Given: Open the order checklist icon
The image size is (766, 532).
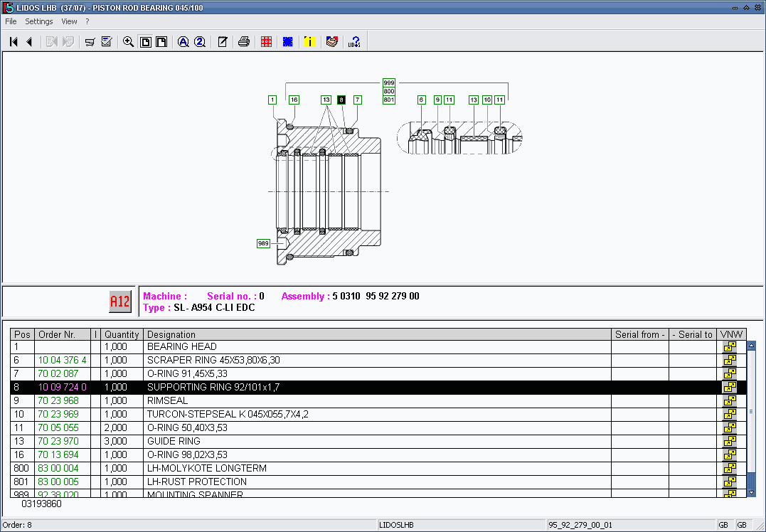Looking at the screenshot, I should [x=107, y=42].
